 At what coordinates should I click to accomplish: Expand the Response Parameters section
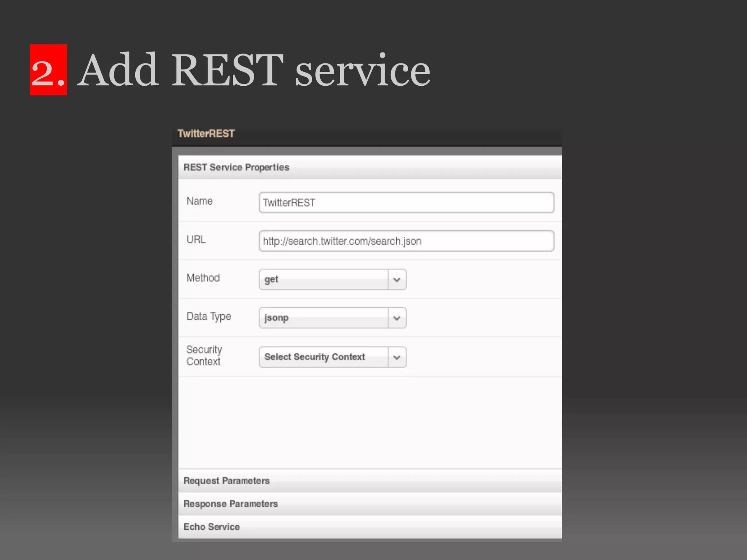[x=370, y=504]
